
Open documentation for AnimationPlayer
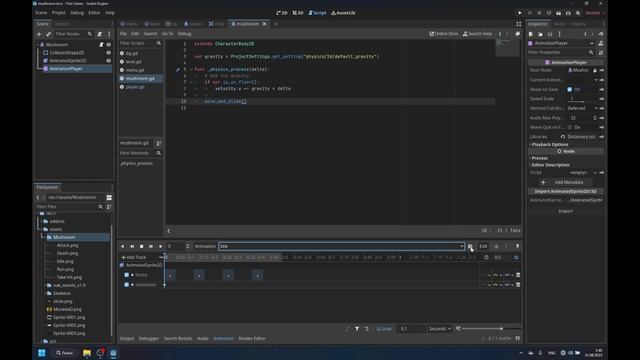click(601, 43)
